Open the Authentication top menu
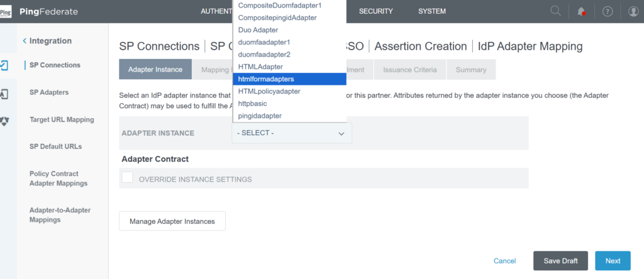This screenshot has height=279, width=644. (x=216, y=11)
